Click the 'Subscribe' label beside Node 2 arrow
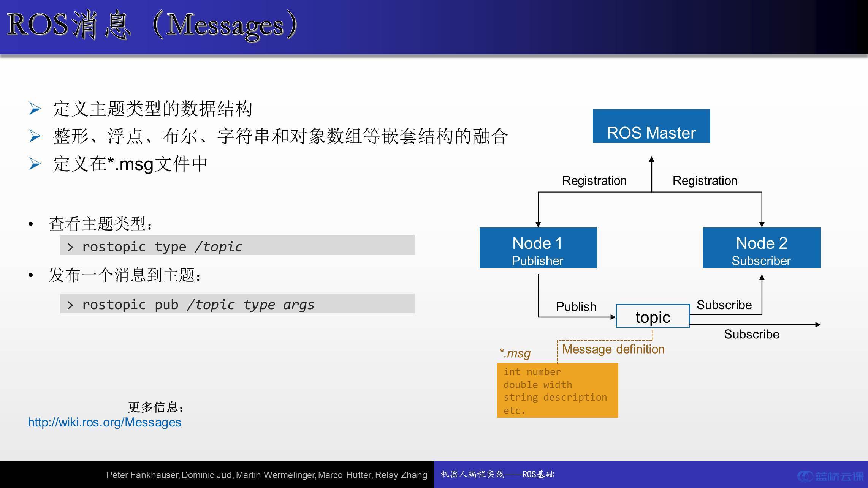Viewport: 868px width, 488px height. (724, 305)
